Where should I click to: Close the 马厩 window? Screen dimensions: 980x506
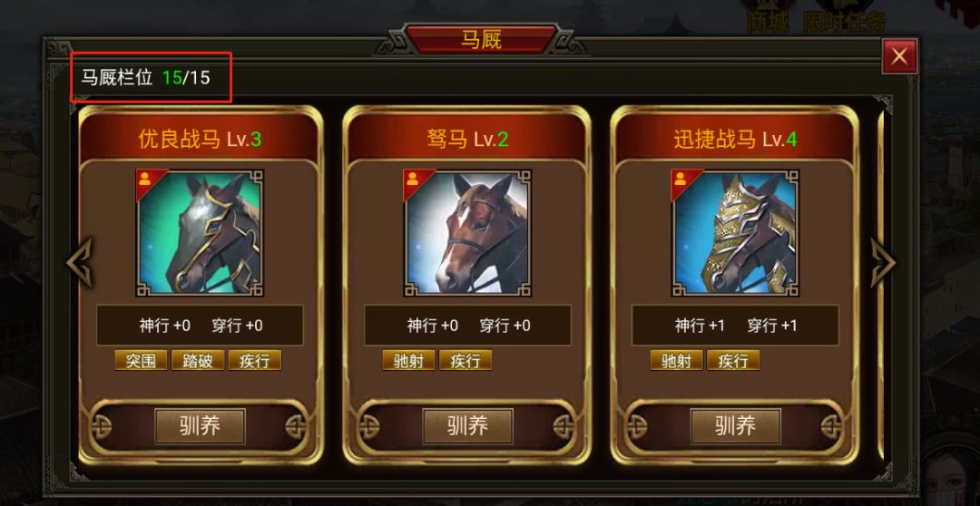coord(899,57)
